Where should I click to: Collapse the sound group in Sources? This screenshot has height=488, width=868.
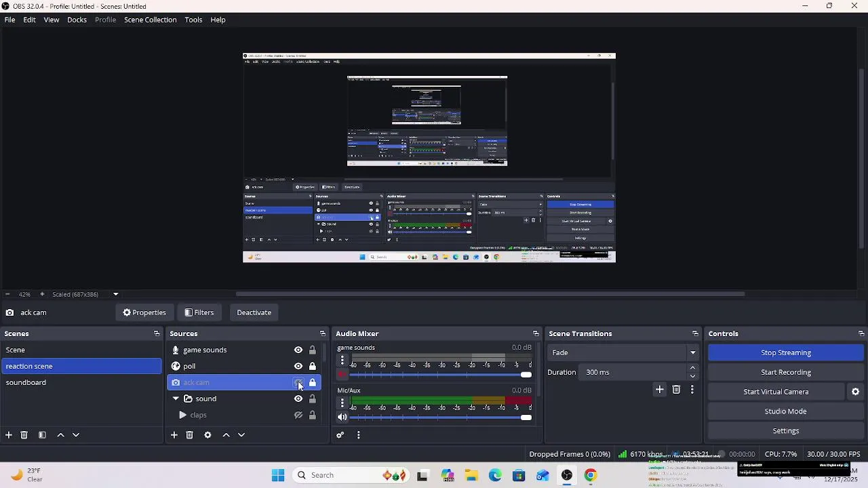(176, 399)
